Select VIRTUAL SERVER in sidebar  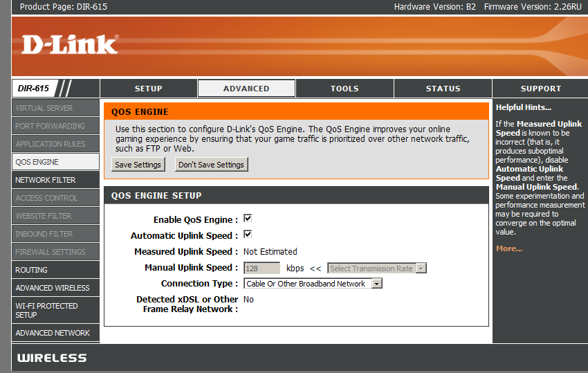pyautogui.click(x=55, y=108)
